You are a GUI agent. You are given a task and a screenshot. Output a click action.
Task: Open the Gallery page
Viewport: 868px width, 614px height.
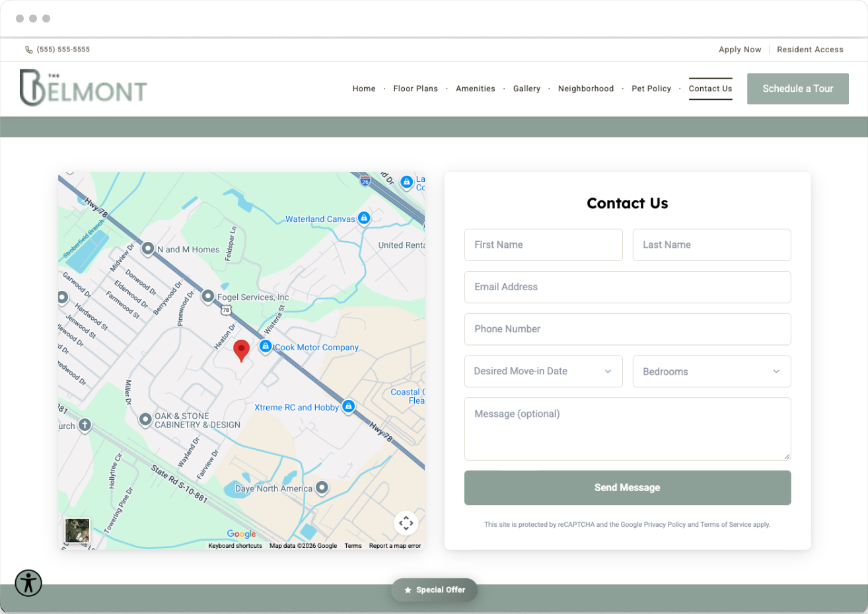(x=526, y=89)
